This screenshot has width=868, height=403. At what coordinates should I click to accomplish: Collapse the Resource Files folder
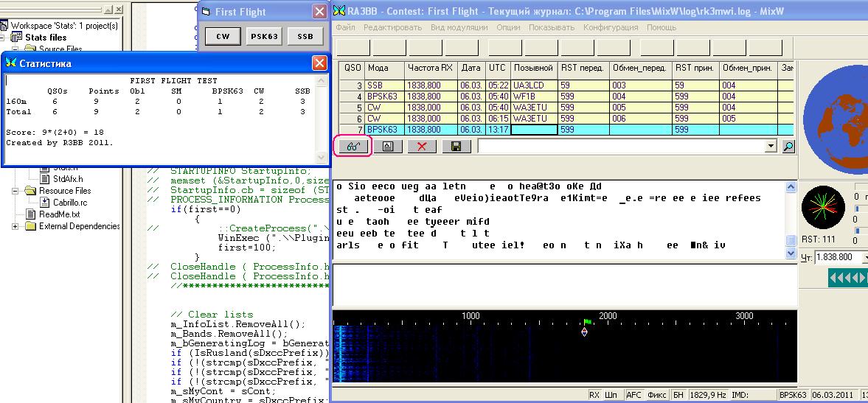[16, 191]
